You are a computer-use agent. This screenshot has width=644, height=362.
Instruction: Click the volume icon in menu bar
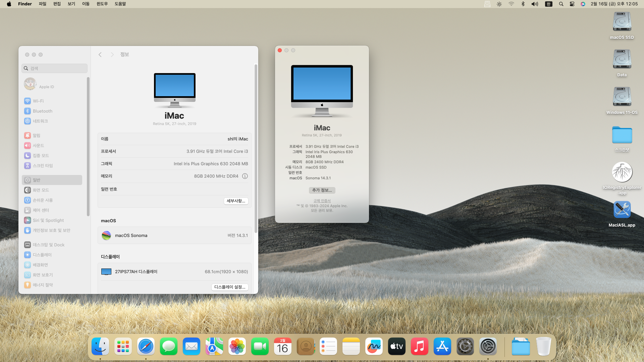pos(535,4)
